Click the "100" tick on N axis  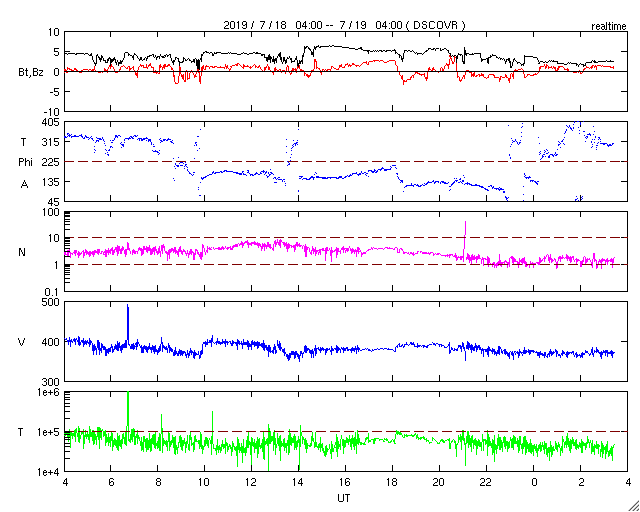(52, 212)
